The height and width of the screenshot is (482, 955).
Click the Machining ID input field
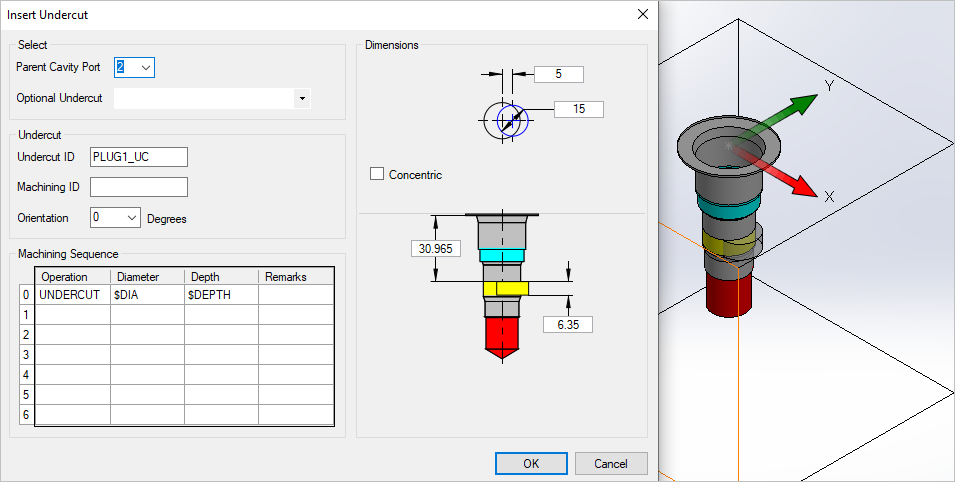(x=139, y=187)
